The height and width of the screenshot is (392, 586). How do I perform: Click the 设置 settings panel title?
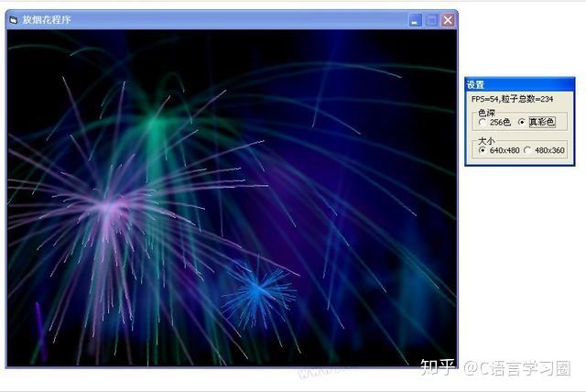(475, 85)
